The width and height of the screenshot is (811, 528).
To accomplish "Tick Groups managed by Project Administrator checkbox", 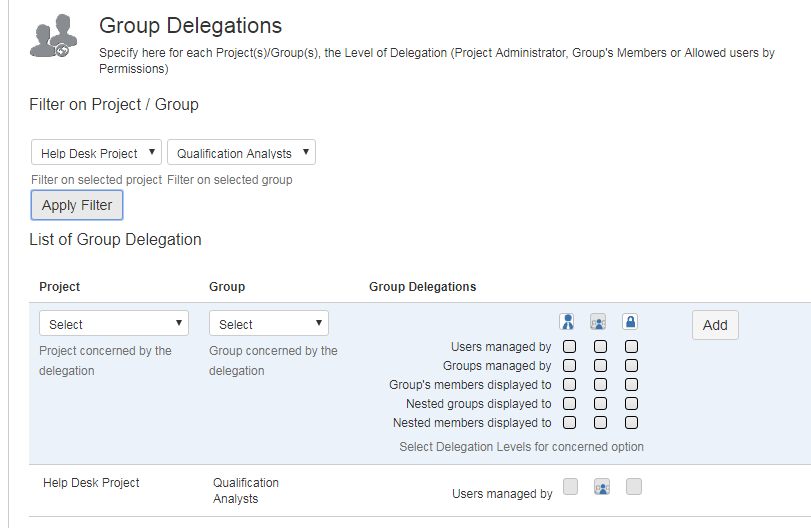I will [x=569, y=366].
